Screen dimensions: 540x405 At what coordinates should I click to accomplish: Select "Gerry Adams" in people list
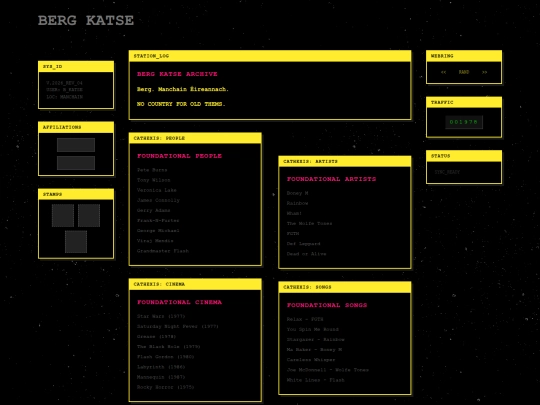(x=154, y=210)
